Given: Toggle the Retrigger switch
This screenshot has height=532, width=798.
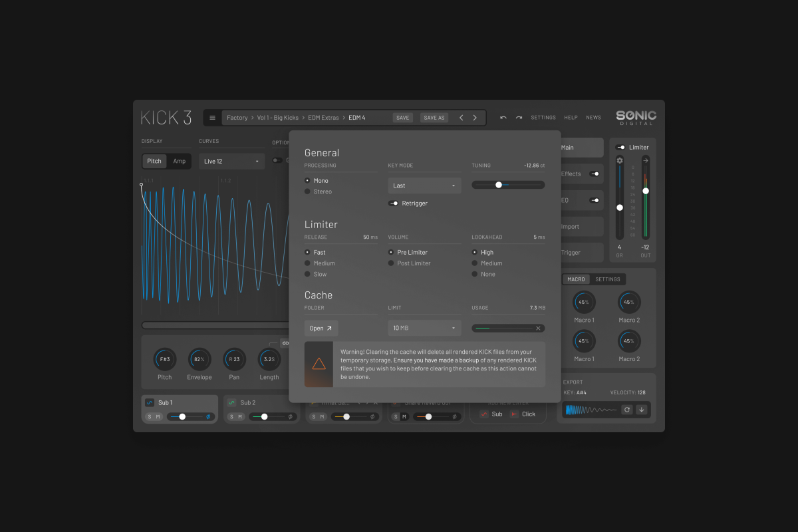Looking at the screenshot, I should pyautogui.click(x=394, y=203).
